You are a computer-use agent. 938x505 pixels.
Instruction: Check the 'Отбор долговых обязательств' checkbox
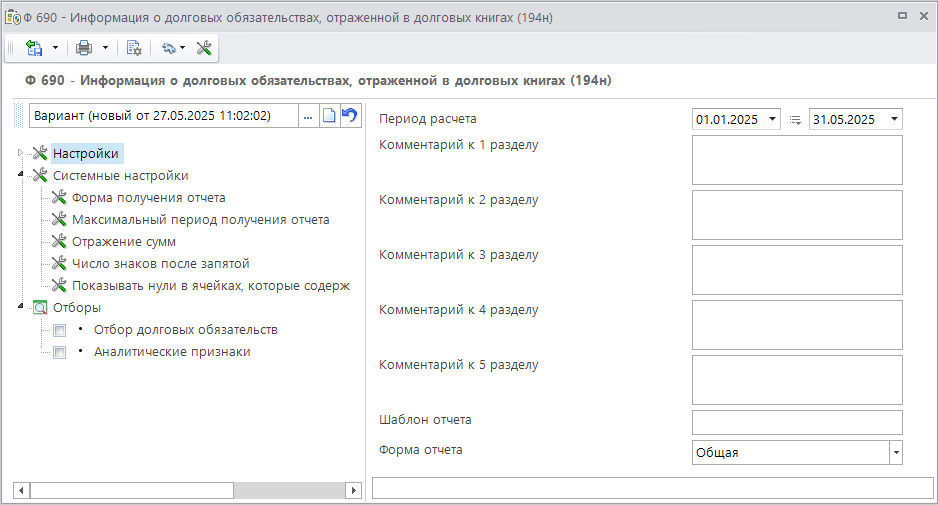pyautogui.click(x=60, y=330)
